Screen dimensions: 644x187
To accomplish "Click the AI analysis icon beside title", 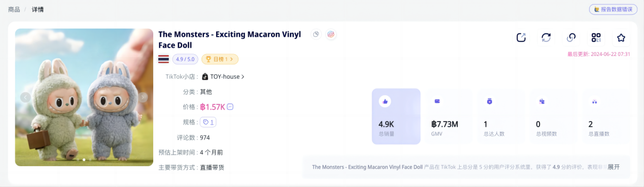I will 331,34.
